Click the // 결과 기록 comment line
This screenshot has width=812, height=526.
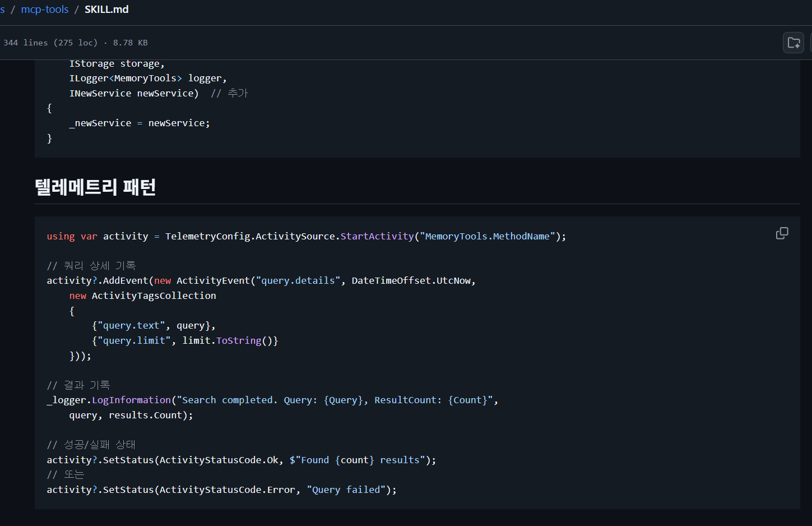pyautogui.click(x=78, y=385)
